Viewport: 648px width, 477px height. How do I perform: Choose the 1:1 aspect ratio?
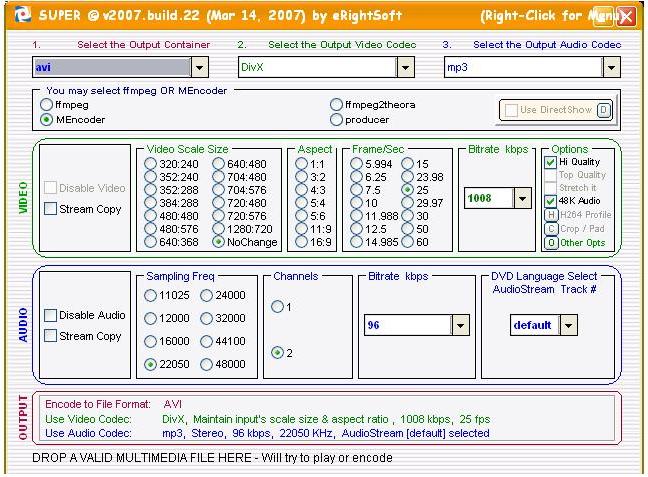pos(302,164)
